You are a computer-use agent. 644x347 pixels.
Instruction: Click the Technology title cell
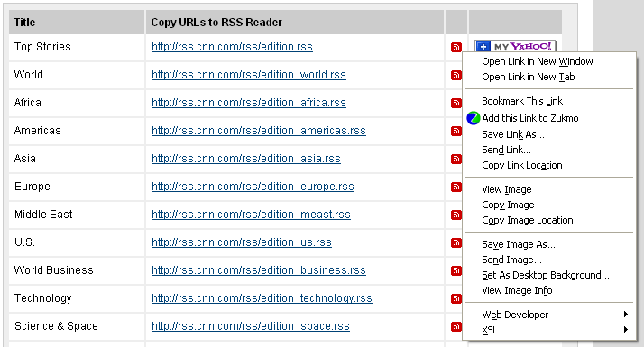tap(77, 298)
